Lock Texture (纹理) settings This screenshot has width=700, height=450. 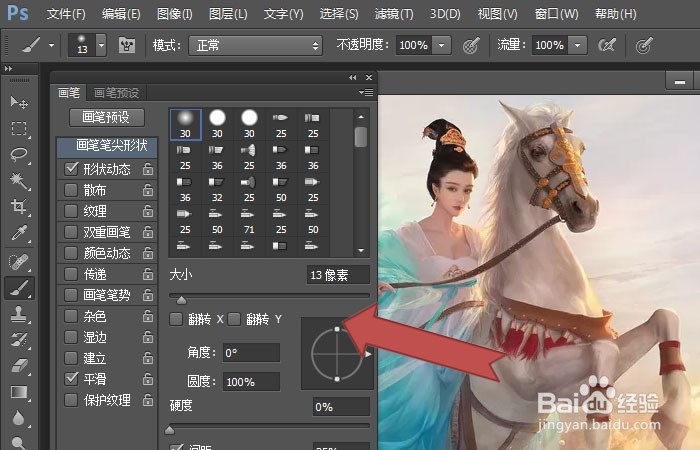[x=148, y=211]
